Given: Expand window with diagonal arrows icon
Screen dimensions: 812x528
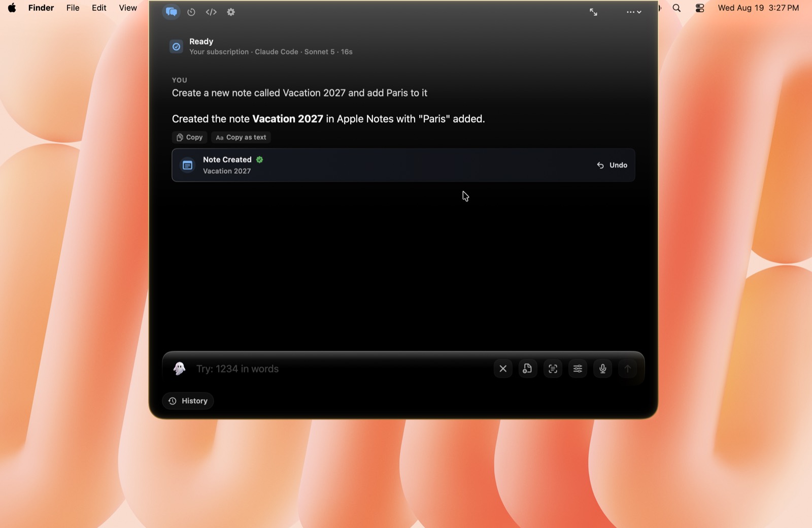Looking at the screenshot, I should click(x=593, y=12).
